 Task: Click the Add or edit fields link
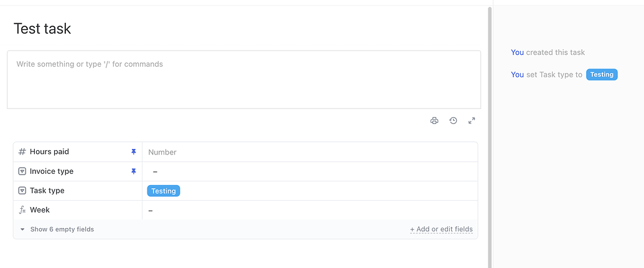point(441,229)
